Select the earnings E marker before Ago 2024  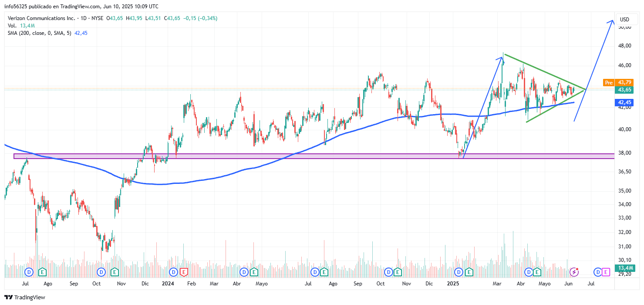point(324,272)
